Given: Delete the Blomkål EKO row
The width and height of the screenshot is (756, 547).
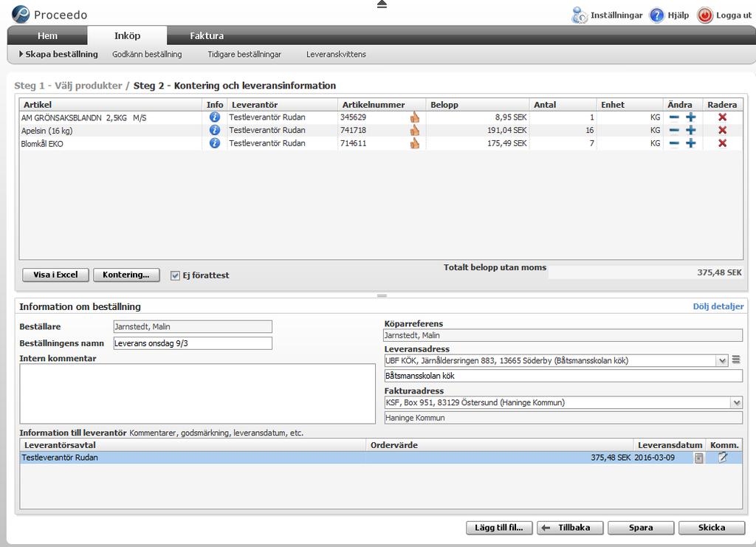Looking at the screenshot, I should coord(722,143).
